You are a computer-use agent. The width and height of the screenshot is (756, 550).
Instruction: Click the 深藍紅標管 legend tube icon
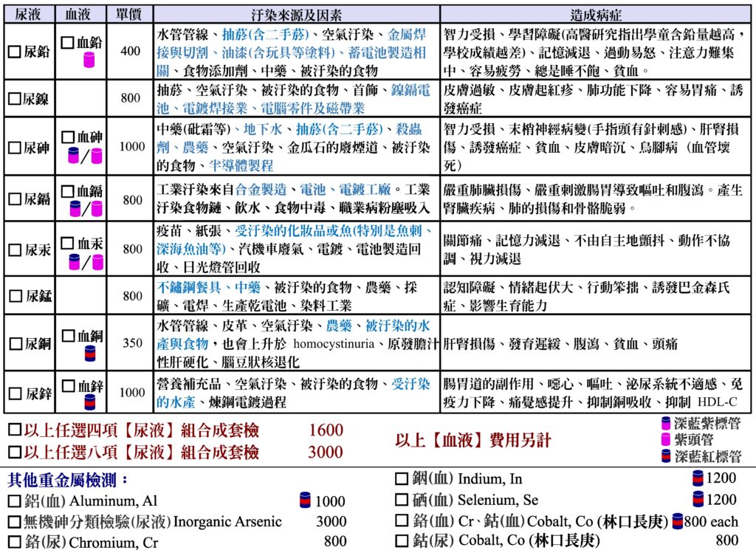coord(667,456)
